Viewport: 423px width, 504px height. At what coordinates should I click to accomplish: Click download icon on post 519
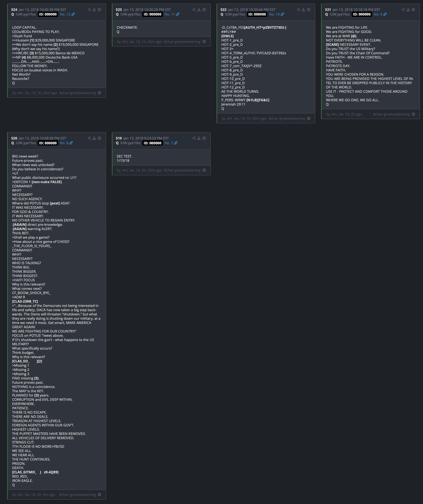point(199,138)
